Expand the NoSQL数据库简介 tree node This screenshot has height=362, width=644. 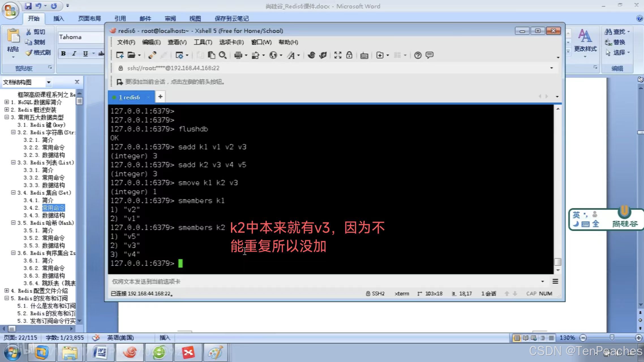pos(7,102)
